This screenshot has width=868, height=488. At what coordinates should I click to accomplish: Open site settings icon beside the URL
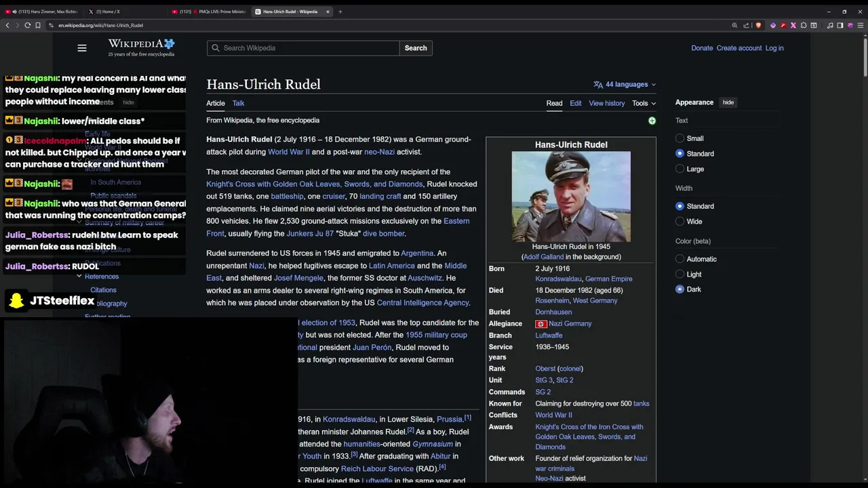[51, 25]
